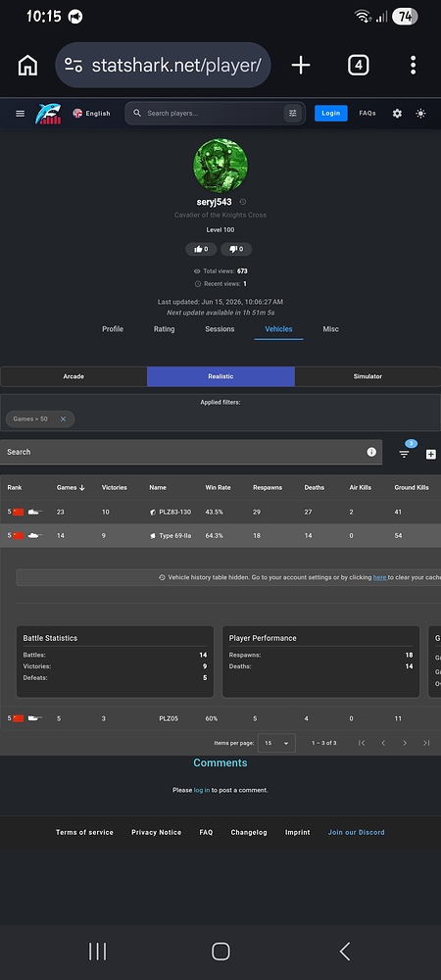
Task: Click the search info icon
Action: [x=371, y=452]
